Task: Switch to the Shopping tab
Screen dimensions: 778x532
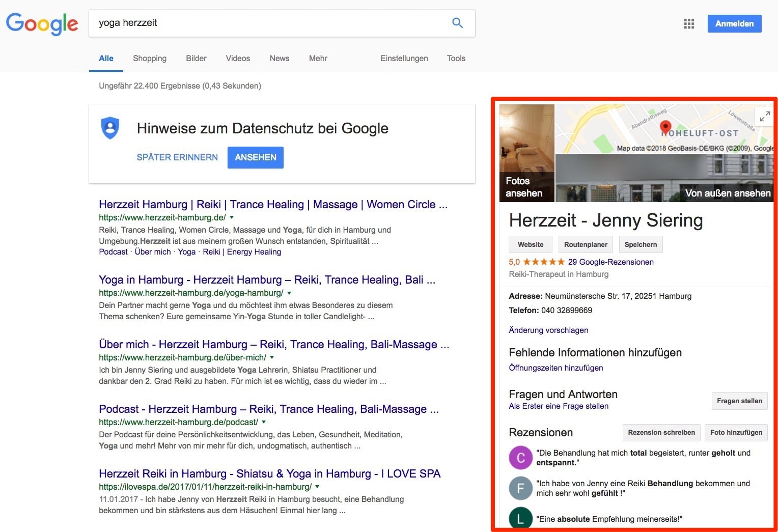Action: pyautogui.click(x=150, y=59)
